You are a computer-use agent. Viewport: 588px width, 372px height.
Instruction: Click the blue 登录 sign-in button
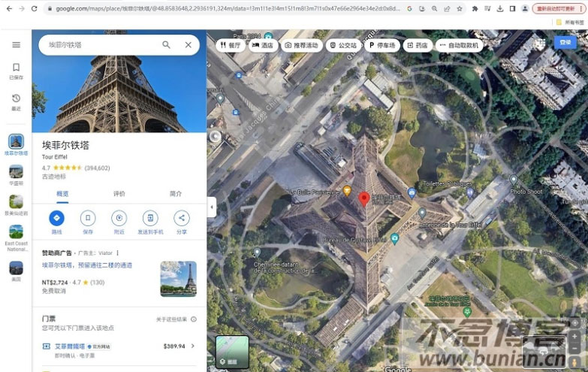coord(565,42)
